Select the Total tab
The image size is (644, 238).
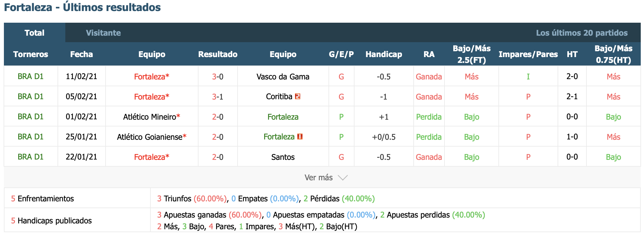point(34,33)
